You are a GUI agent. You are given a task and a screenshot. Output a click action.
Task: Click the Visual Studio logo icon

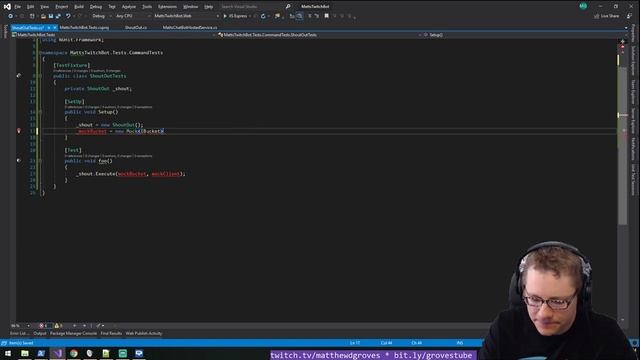[7, 7]
